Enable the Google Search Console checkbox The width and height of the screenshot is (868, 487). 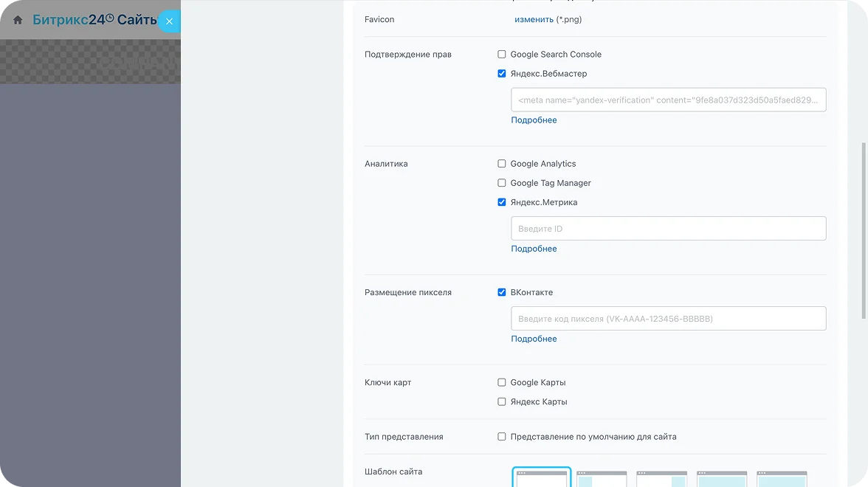pyautogui.click(x=502, y=55)
